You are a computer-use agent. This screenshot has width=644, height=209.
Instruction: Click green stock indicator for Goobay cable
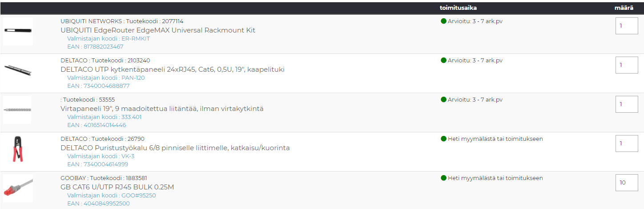pos(443,178)
